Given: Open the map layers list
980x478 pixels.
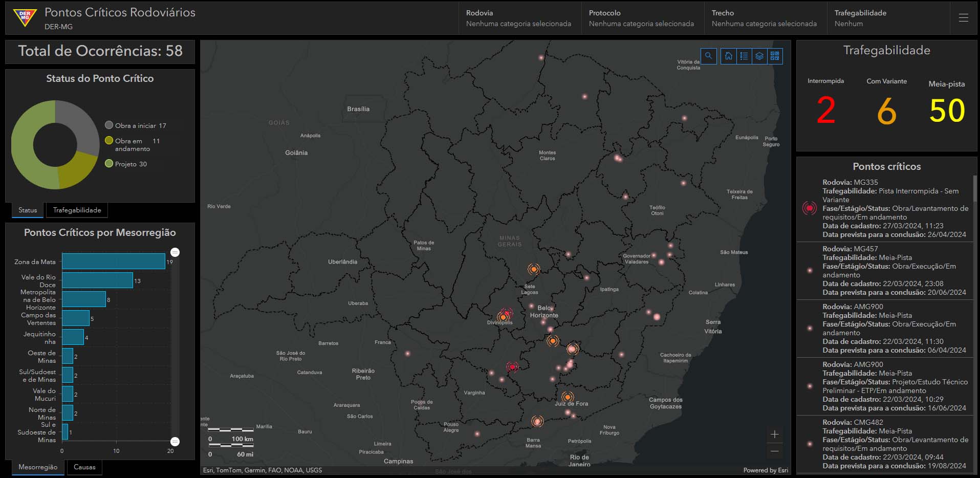Looking at the screenshot, I should (x=759, y=56).
